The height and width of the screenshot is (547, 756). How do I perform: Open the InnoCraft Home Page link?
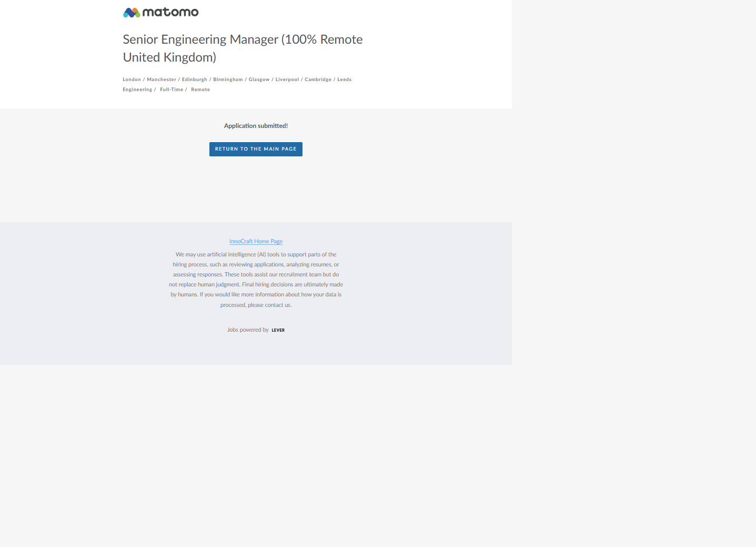tap(256, 241)
